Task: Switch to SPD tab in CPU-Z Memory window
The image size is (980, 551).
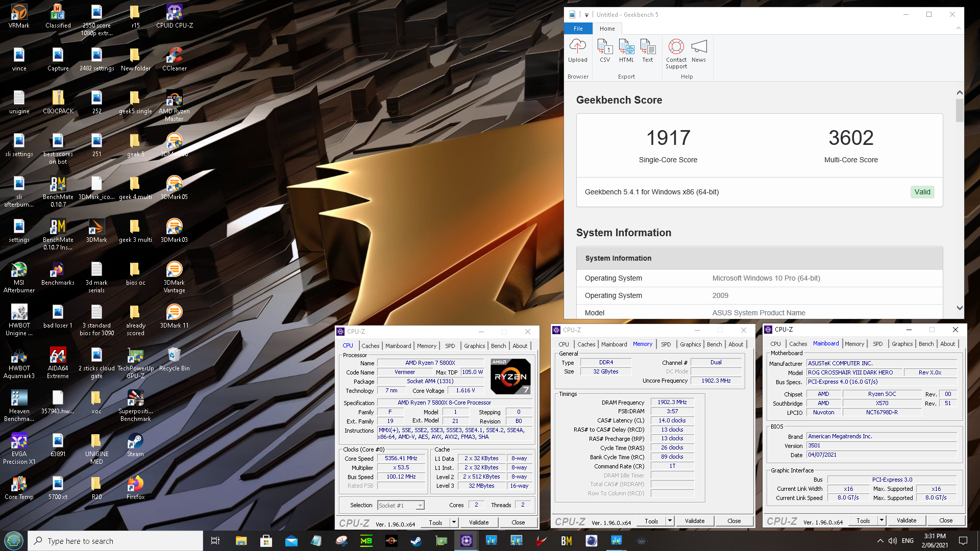Action: 666,344
